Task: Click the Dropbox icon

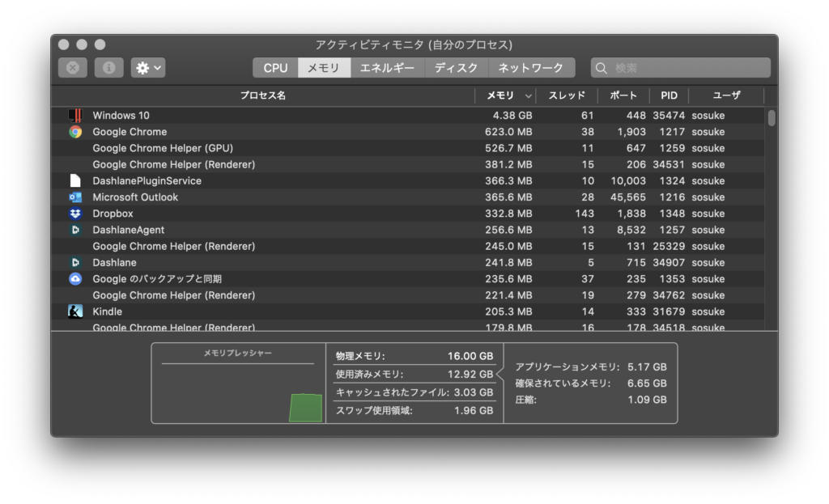Action: pos(75,214)
